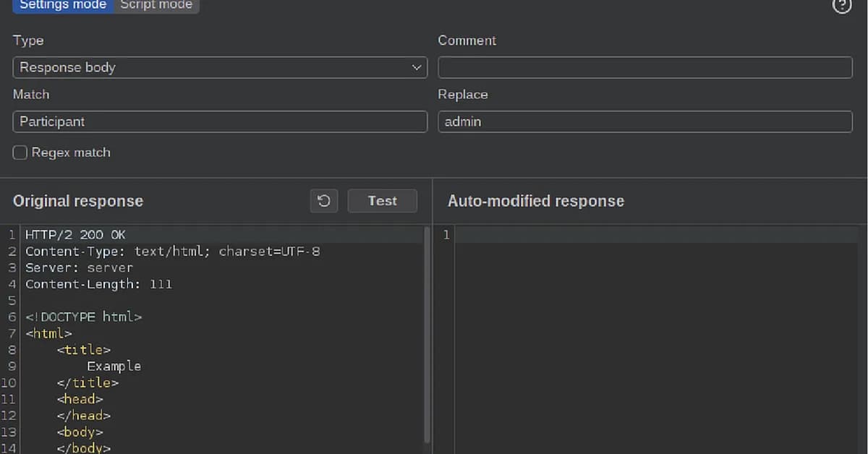This screenshot has width=868, height=454.
Task: Open the help question mark icon
Action: [x=842, y=6]
